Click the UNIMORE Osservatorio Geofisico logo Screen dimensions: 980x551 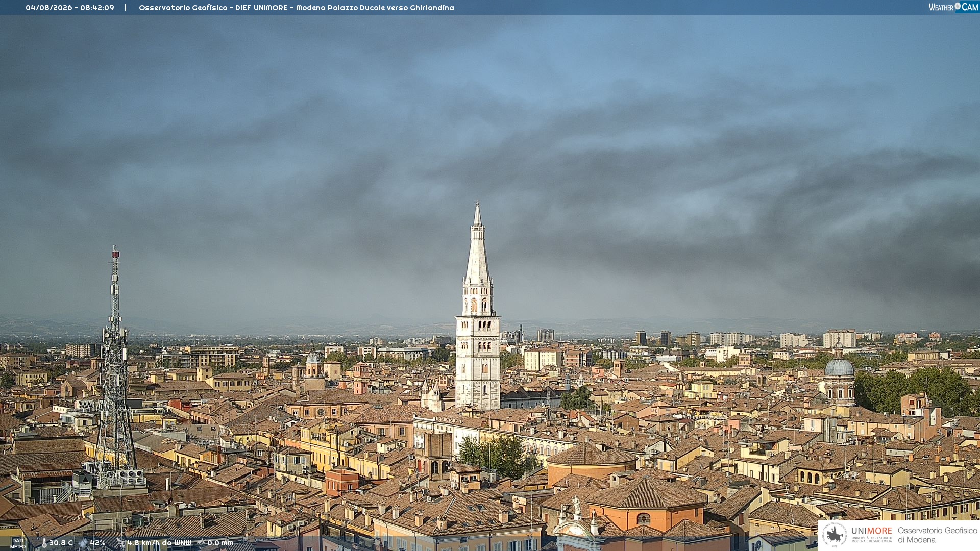coord(899,535)
